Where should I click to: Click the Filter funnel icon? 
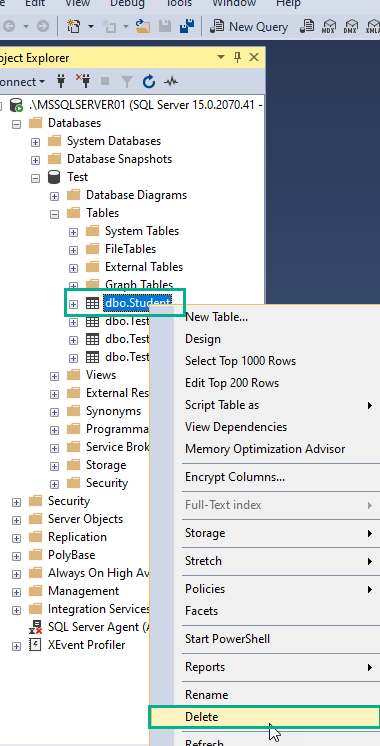coord(127,82)
